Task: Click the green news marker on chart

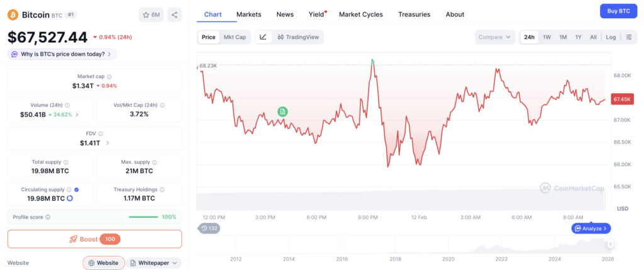Action: 282,111
